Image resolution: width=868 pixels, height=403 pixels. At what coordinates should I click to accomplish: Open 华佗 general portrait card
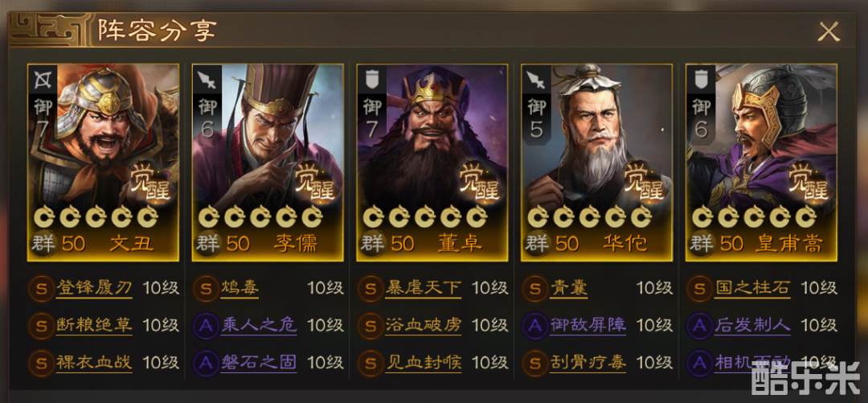(x=596, y=162)
